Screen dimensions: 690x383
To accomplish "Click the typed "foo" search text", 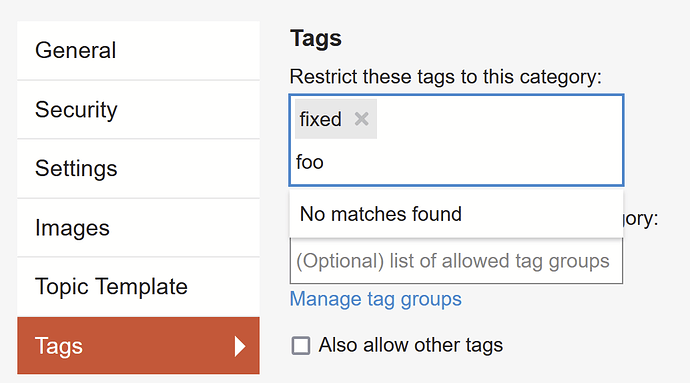I will coord(310,162).
